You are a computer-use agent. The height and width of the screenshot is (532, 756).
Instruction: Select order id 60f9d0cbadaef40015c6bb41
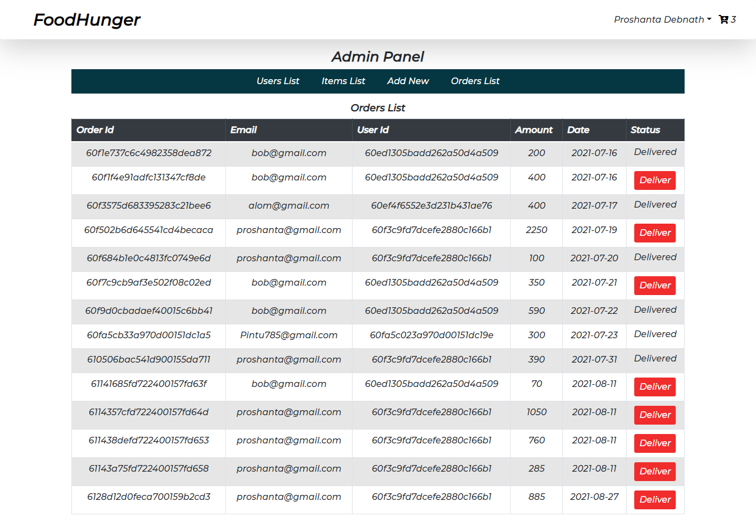coord(148,311)
